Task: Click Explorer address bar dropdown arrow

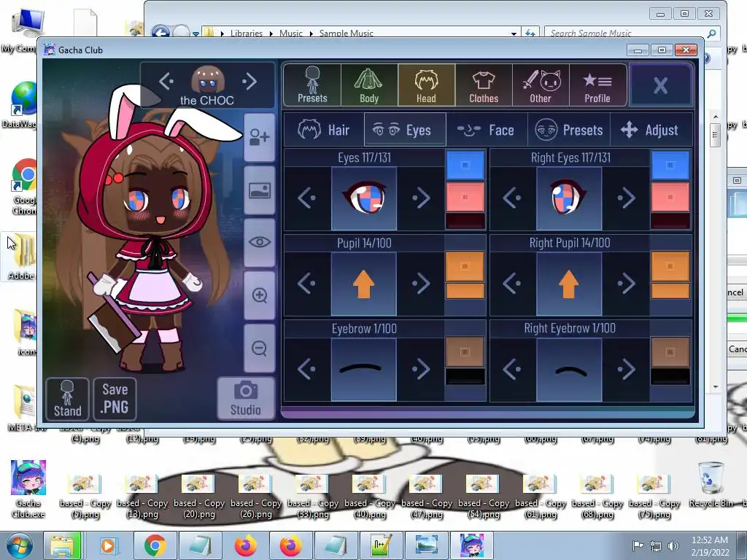Action: (514, 34)
